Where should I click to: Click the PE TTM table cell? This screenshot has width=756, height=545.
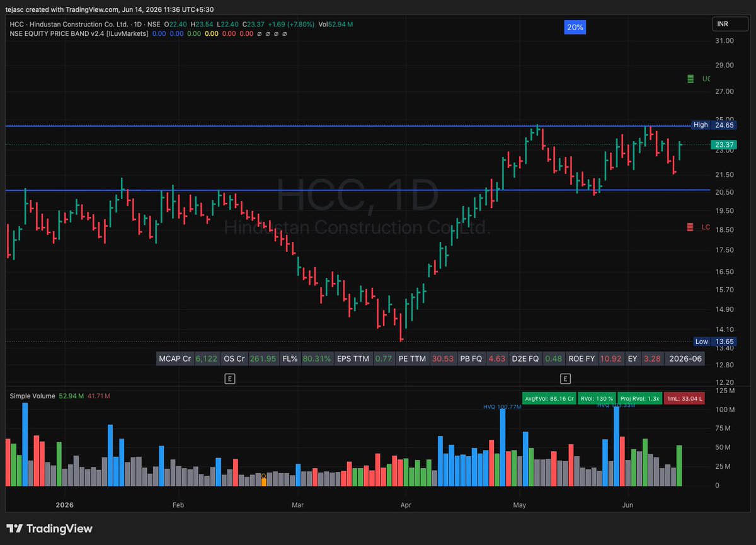click(x=412, y=359)
